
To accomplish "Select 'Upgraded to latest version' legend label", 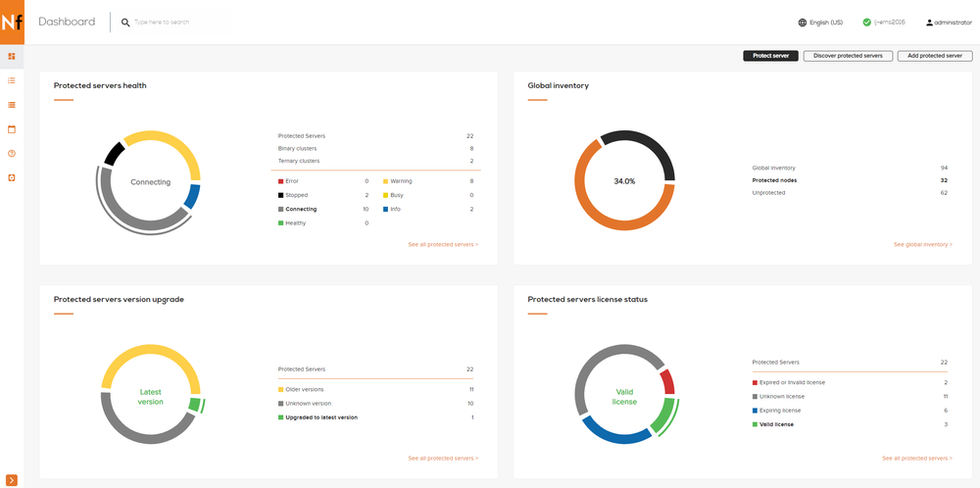I will point(321,417).
